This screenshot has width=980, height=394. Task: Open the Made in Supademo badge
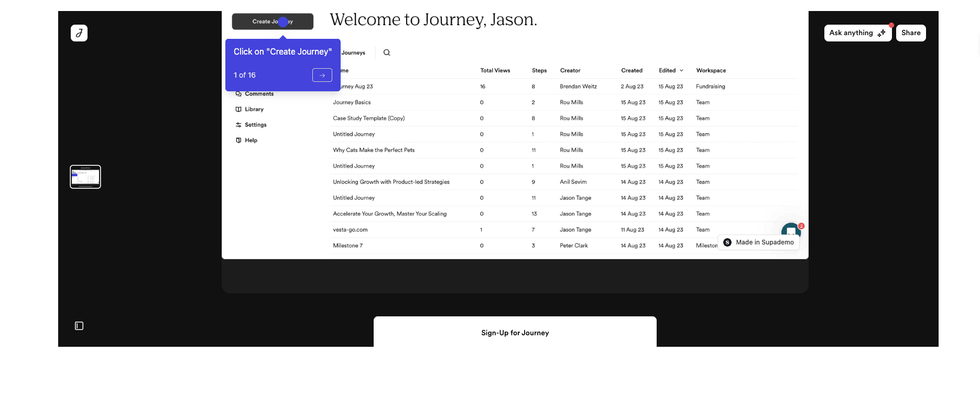(758, 242)
